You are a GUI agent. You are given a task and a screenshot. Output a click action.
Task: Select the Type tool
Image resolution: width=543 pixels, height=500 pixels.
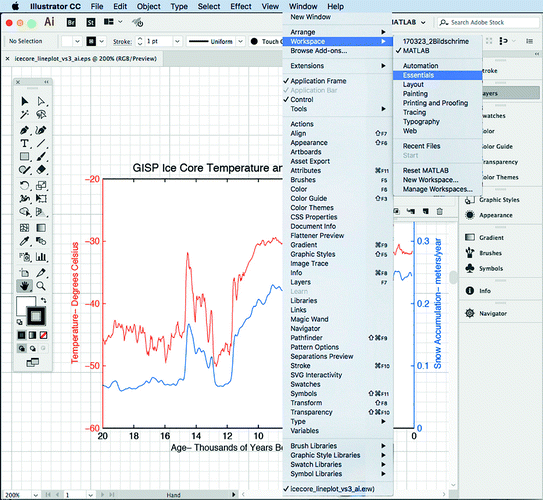24,143
